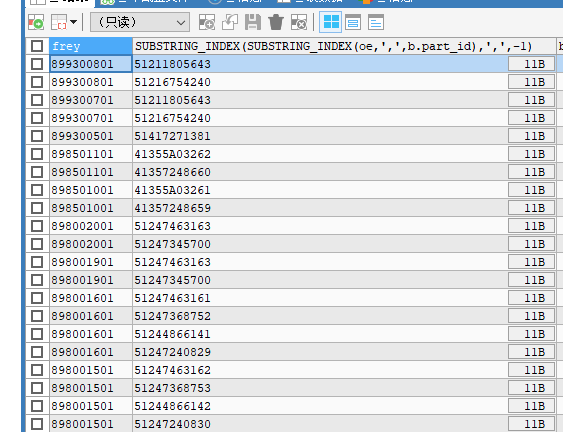Screen dimensions: 563x432
Task: Tick the select-all checkbox in the header row
Action: [x=37, y=46]
